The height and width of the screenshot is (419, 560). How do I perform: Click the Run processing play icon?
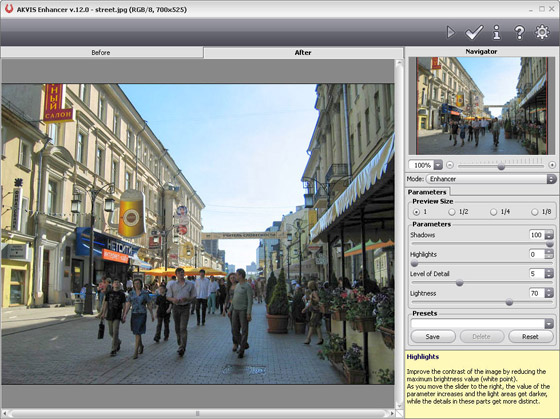pos(451,33)
